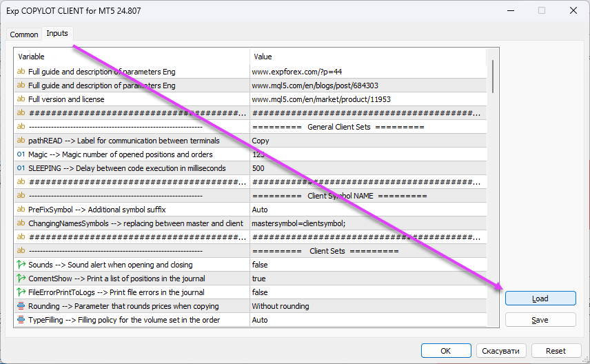Click the boolean icon beside ComentShow parameter

[21, 279]
